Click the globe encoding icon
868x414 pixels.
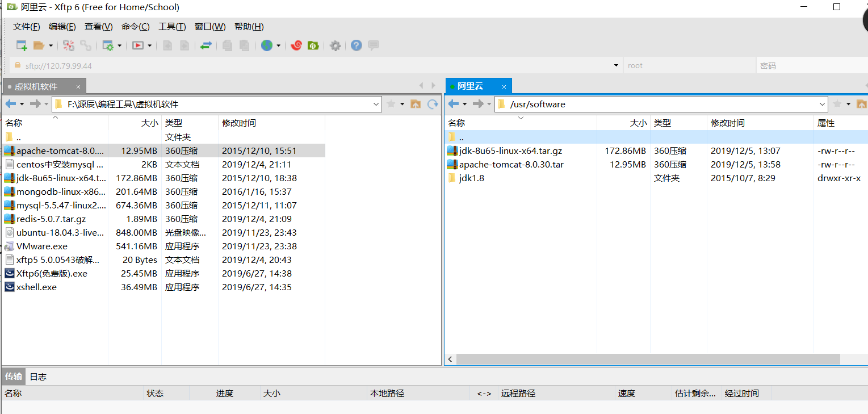coord(267,45)
